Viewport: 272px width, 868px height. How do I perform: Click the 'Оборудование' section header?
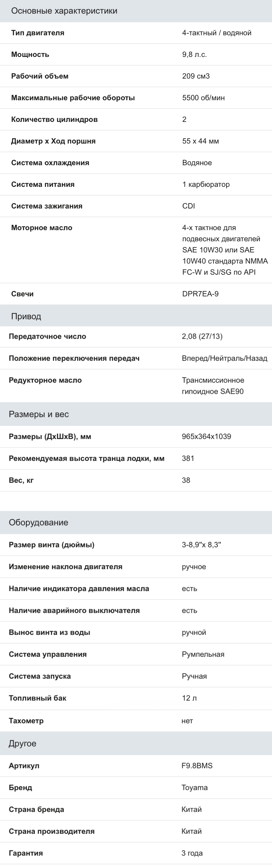(x=136, y=522)
